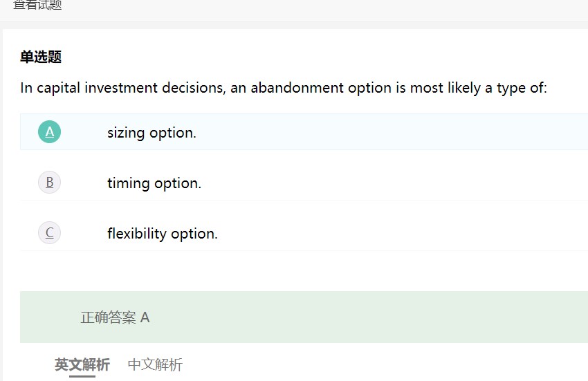Click the "timing option." answer text
Image resolution: width=588 pixels, height=381 pixels.
click(154, 183)
